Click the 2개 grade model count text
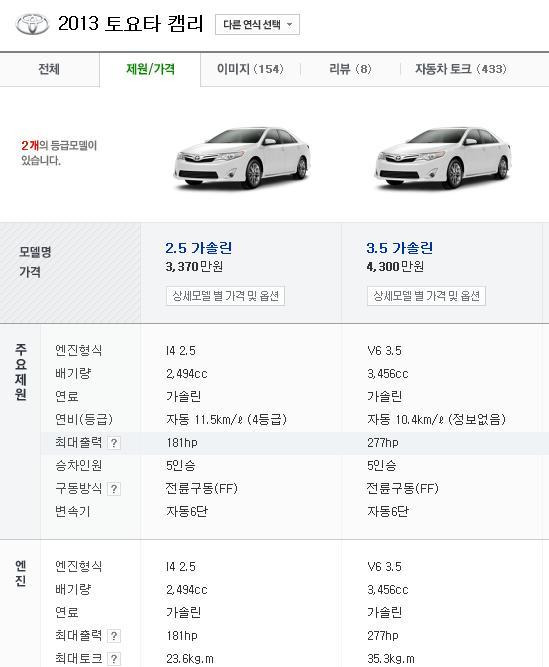 click(30, 146)
